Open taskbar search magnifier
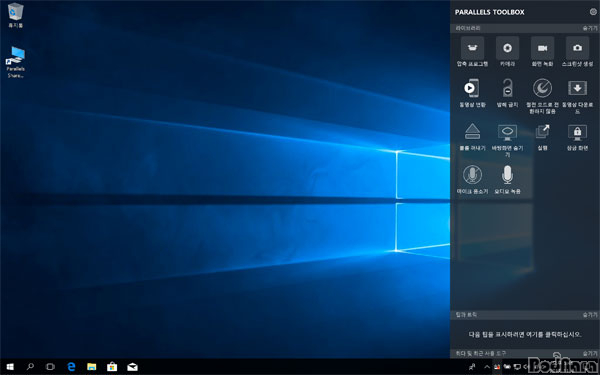The width and height of the screenshot is (600, 375). 30,367
